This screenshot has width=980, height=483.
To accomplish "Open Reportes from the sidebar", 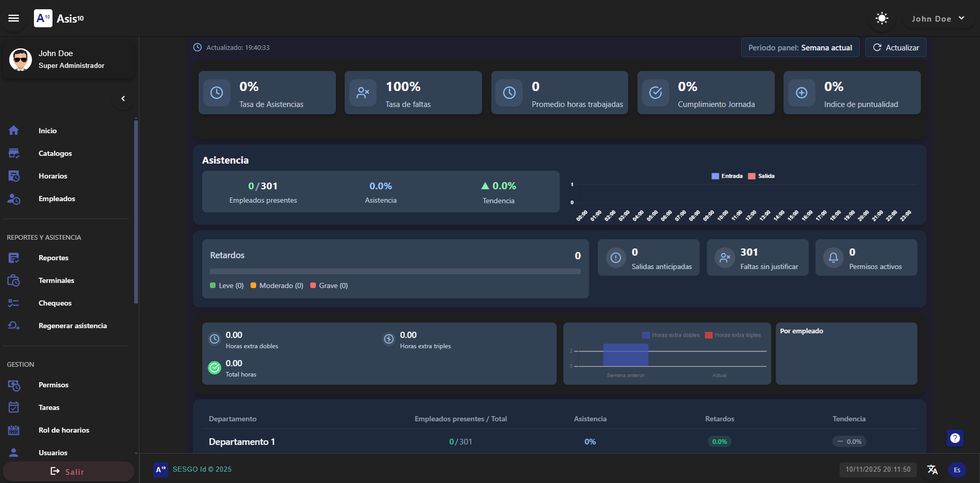I will 54,258.
